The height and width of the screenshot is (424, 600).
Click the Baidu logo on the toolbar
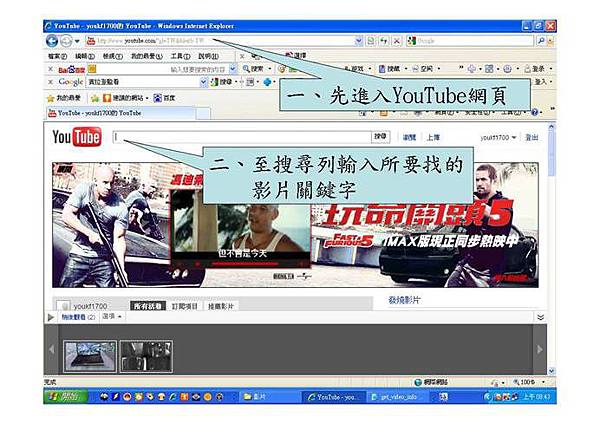pyautogui.click(x=71, y=69)
